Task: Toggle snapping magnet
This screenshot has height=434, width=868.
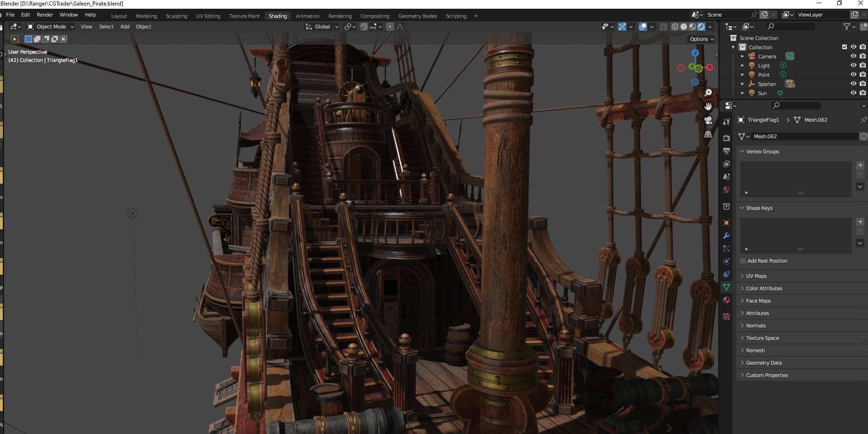Action: click(363, 27)
